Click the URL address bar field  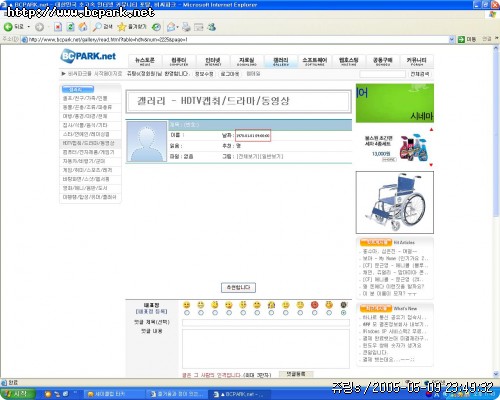click(237, 40)
